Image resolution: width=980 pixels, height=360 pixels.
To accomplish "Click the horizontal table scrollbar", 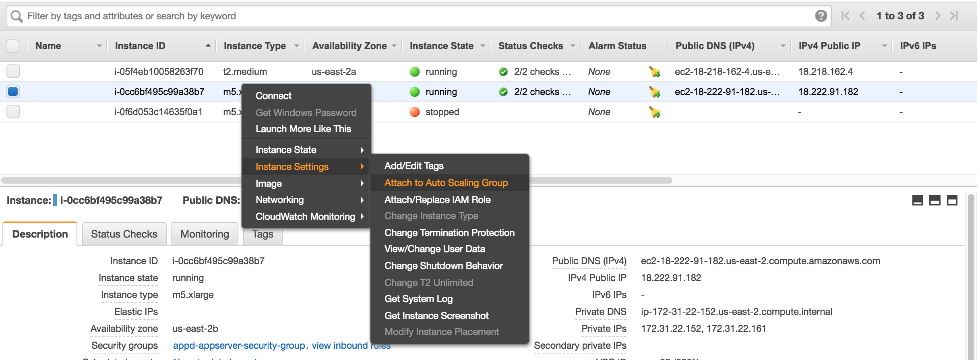I will coord(337,180).
